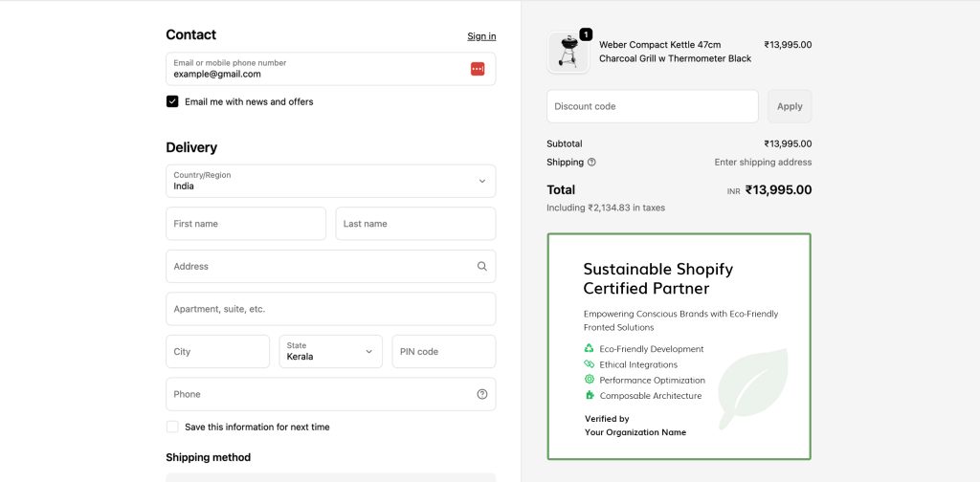This screenshot has width=980, height=482.
Task: Click the help question mark icon in Phone field
Action: [x=482, y=394]
